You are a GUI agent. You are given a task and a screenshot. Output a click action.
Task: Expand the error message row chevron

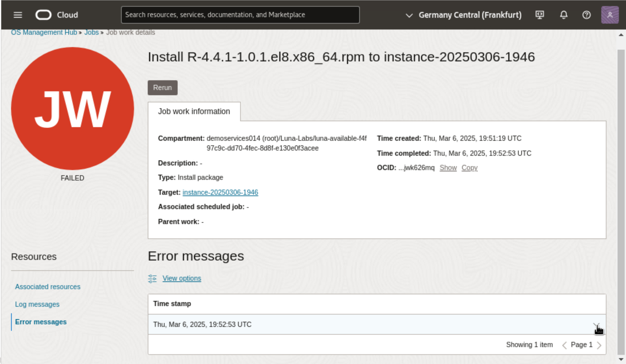pyautogui.click(x=597, y=325)
